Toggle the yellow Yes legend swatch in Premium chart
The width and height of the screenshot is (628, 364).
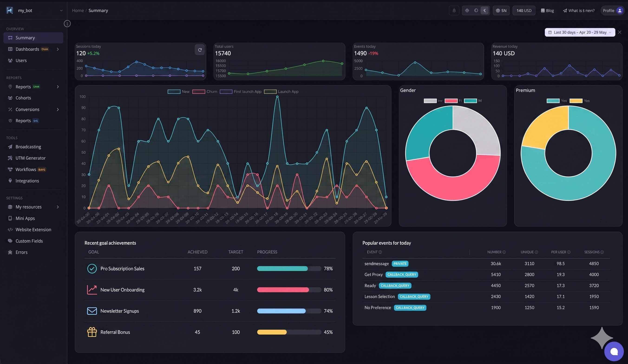click(576, 101)
